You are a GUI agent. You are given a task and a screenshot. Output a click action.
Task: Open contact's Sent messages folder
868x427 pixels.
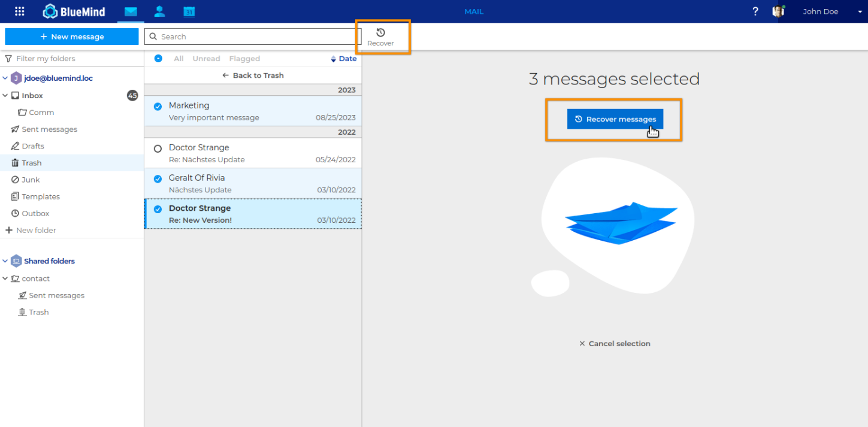56,295
